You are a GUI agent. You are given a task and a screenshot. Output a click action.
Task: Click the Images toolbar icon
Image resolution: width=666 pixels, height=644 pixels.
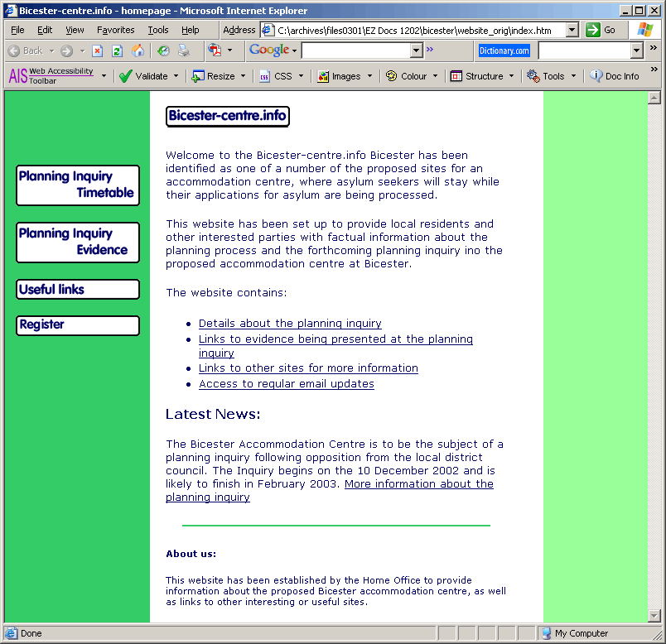pyautogui.click(x=323, y=76)
